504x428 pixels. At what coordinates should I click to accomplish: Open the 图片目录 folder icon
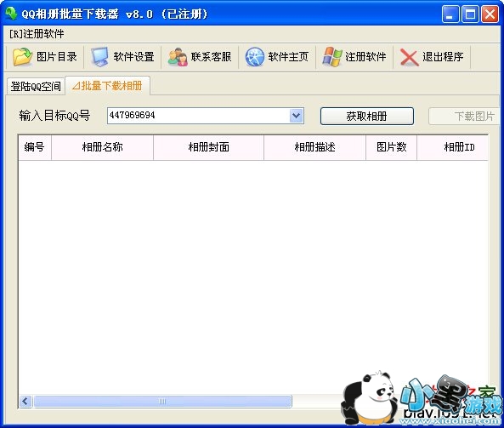pos(22,57)
